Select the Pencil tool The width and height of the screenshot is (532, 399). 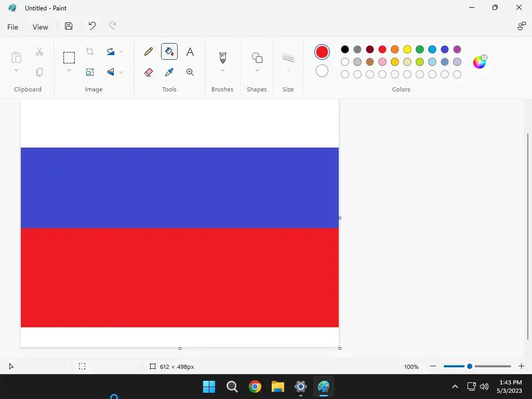pos(149,51)
